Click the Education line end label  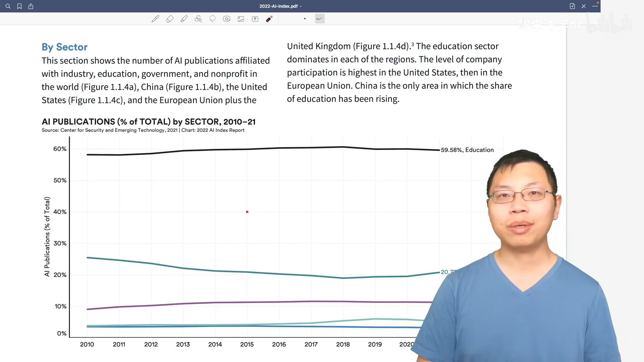[467, 150]
